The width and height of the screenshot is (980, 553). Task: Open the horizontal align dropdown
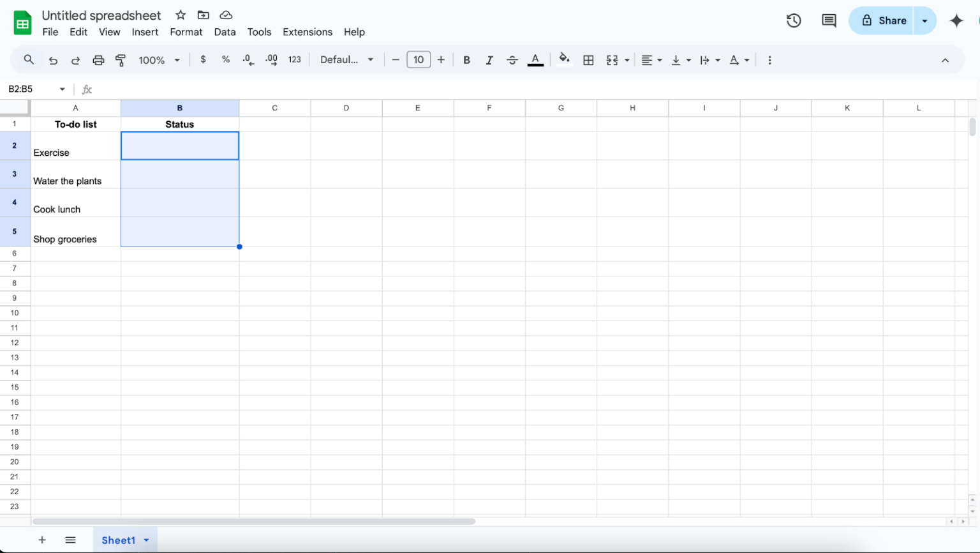tap(651, 59)
